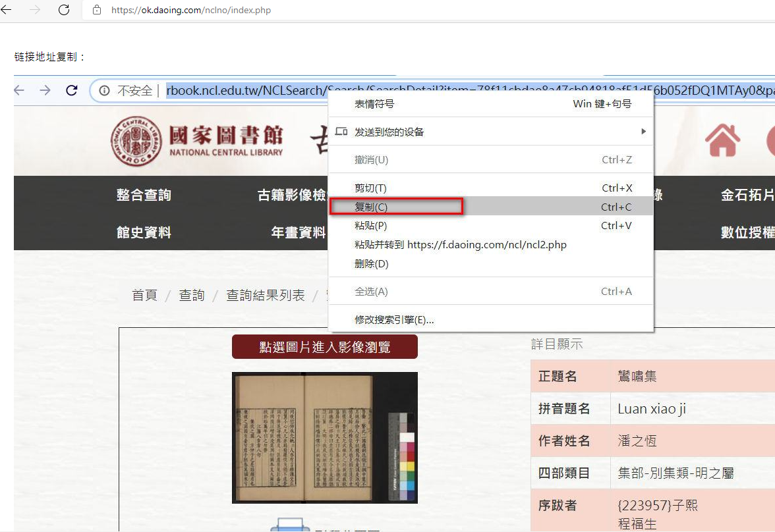
Task: Select 粘贴并转到 daoing link menu entry
Action: pos(460,245)
